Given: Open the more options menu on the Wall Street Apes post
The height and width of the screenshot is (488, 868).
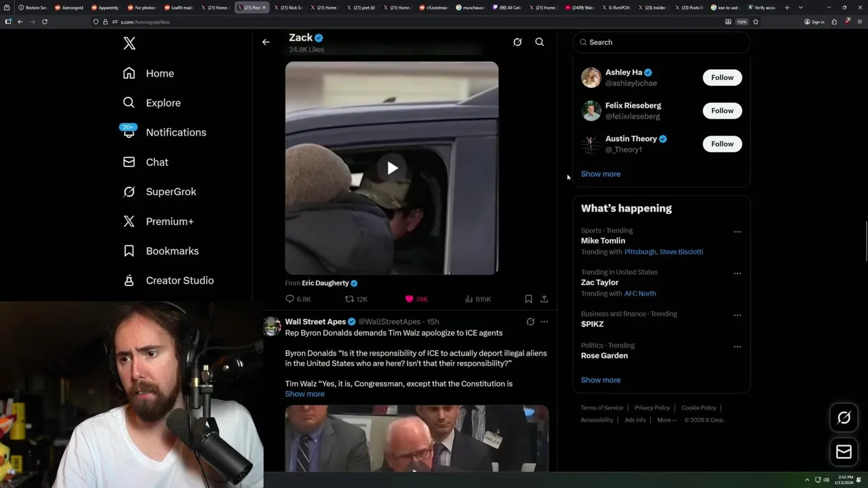Looking at the screenshot, I should pyautogui.click(x=544, y=322).
